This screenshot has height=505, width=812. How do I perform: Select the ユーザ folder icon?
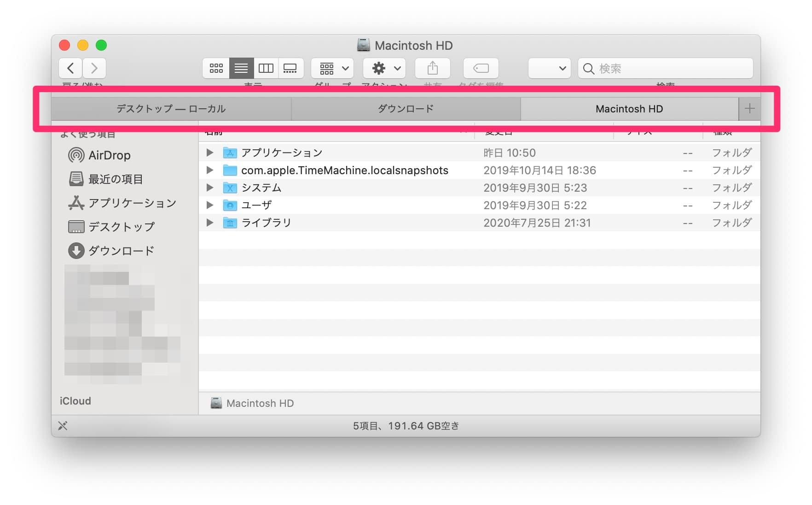230,205
